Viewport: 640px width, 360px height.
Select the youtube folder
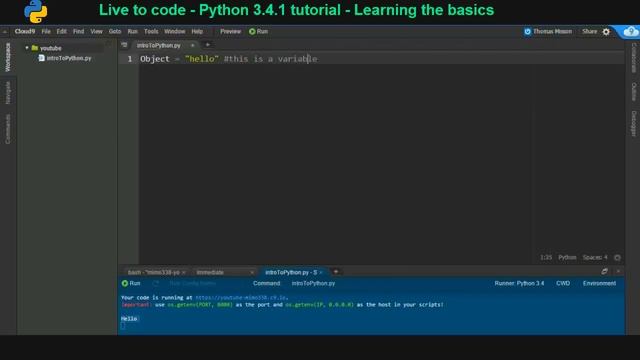[51, 48]
